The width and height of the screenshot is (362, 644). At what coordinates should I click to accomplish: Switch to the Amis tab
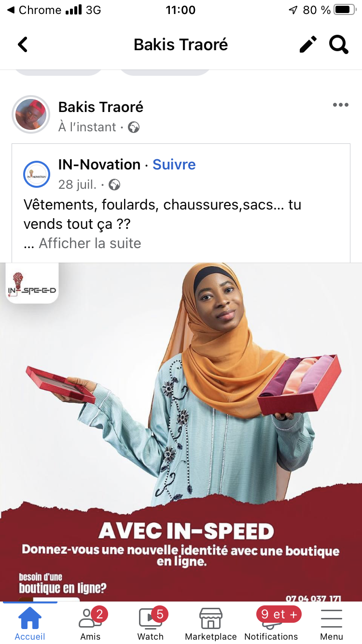pyautogui.click(x=90, y=623)
